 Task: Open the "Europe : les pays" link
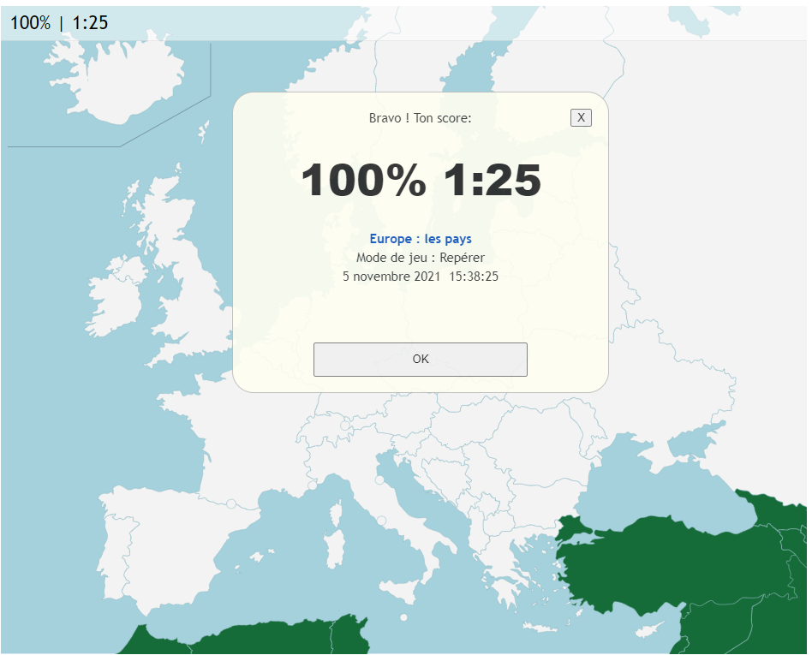[x=420, y=239]
